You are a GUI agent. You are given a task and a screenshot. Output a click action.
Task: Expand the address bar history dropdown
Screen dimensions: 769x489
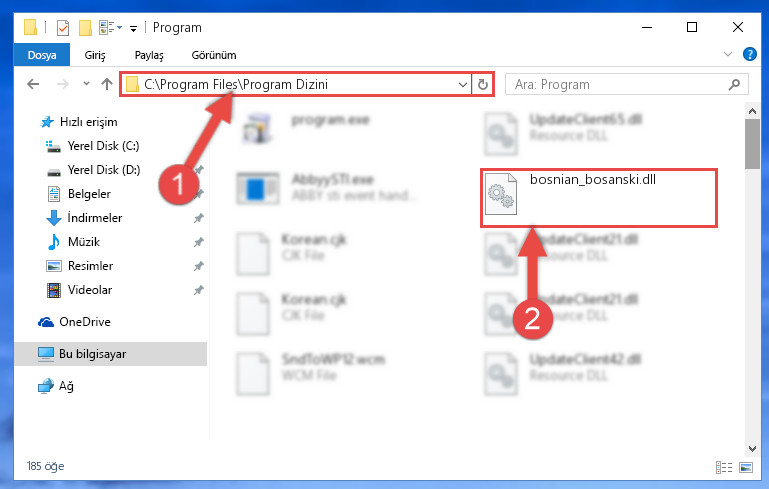point(462,84)
